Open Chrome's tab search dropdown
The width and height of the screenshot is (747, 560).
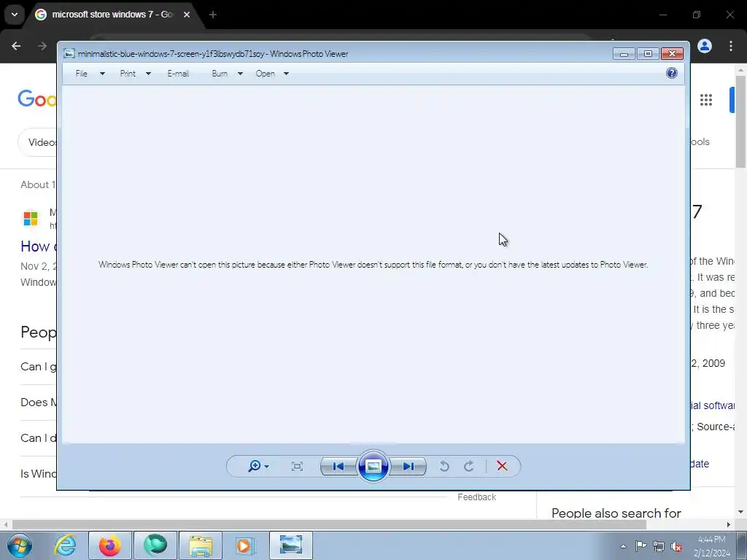tap(15, 15)
